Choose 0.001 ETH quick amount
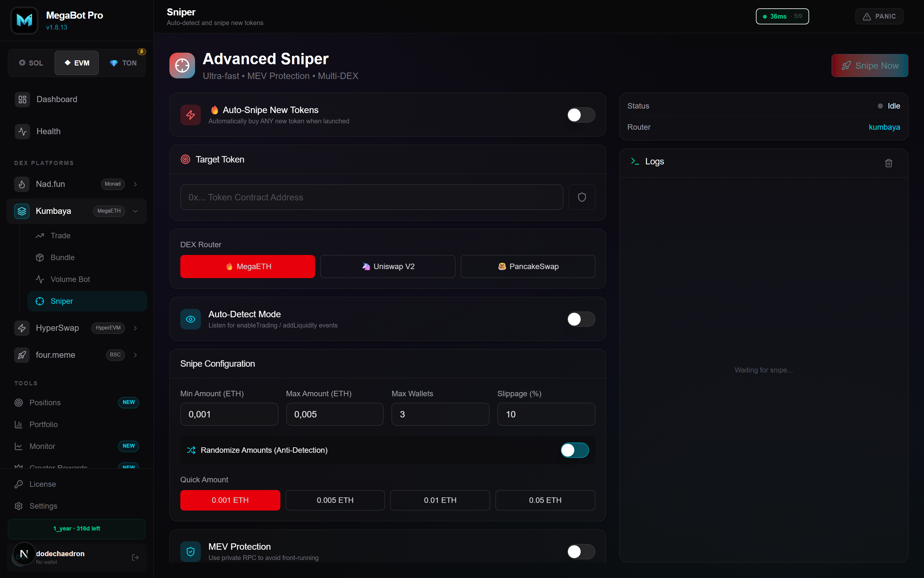 230,500
